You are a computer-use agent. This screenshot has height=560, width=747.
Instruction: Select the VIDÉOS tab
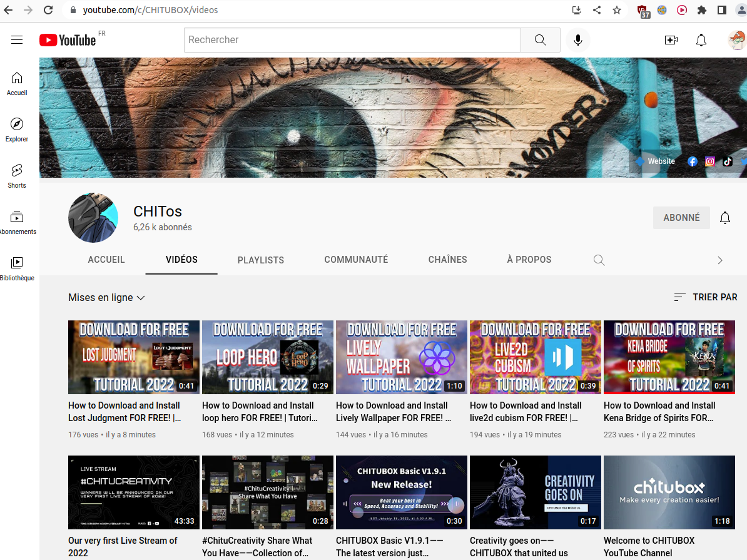pos(181,260)
